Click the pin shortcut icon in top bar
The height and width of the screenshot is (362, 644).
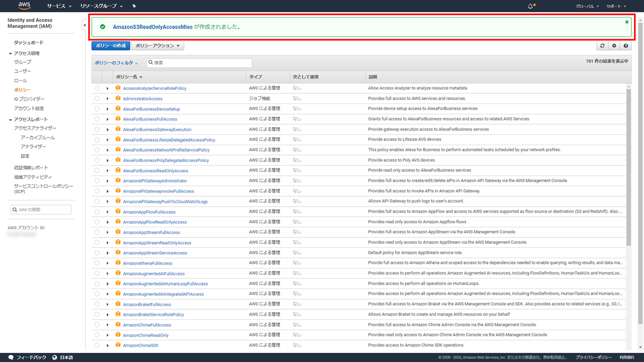(x=134, y=6)
